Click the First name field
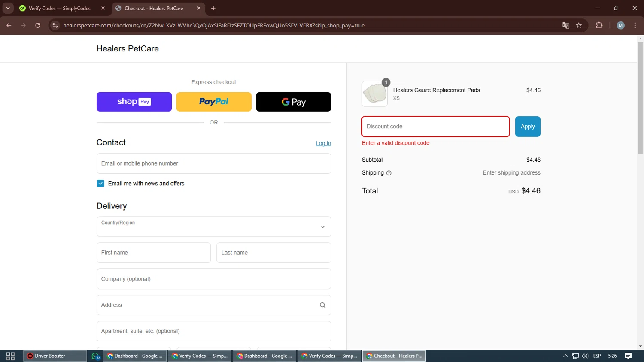Screen dimensions: 644x362 point(154,253)
